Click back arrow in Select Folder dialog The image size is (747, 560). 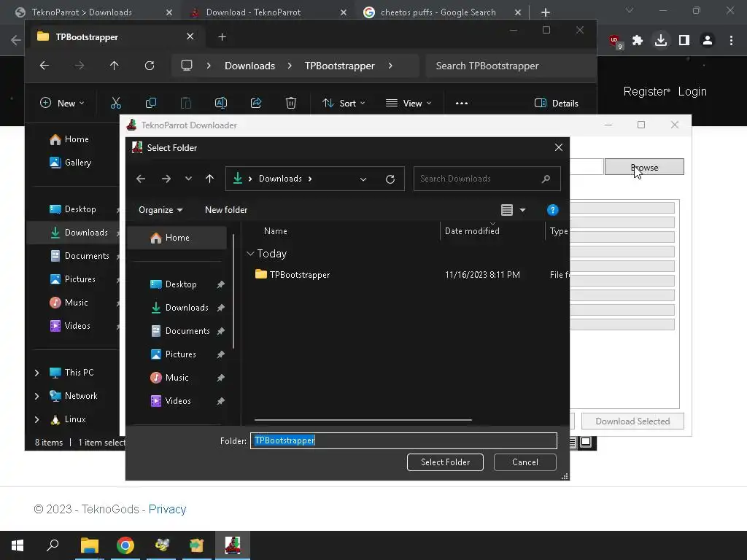pos(141,179)
